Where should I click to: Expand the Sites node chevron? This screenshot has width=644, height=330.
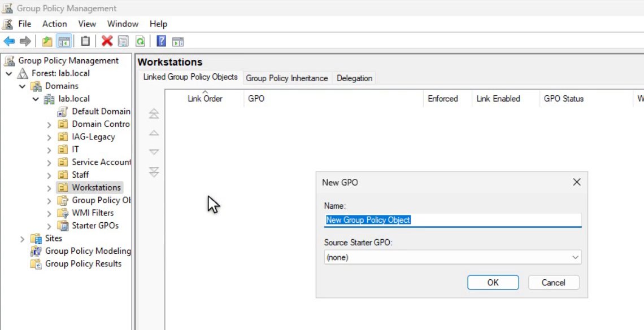(22, 239)
